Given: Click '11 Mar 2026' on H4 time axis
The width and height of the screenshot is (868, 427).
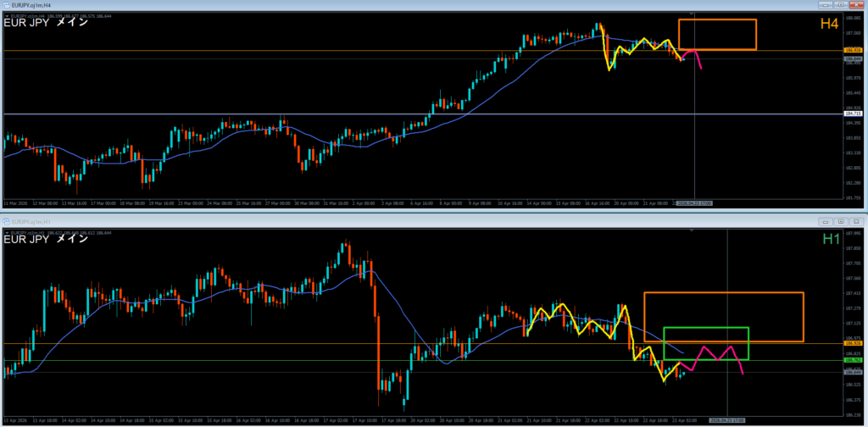Looking at the screenshot, I should (15, 203).
